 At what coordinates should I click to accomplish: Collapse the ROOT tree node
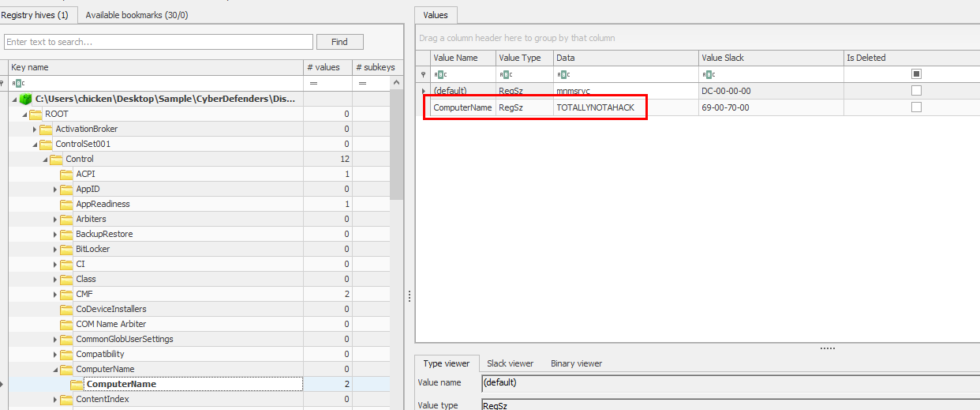point(25,115)
